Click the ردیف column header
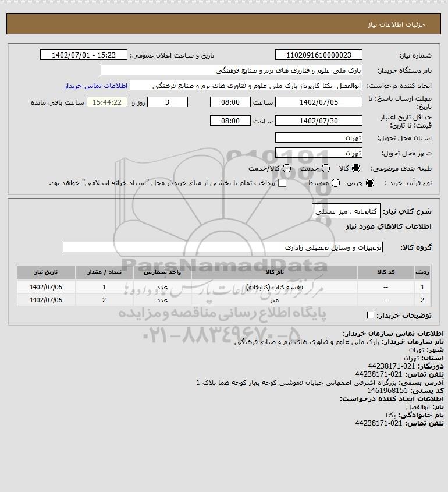 422,272
